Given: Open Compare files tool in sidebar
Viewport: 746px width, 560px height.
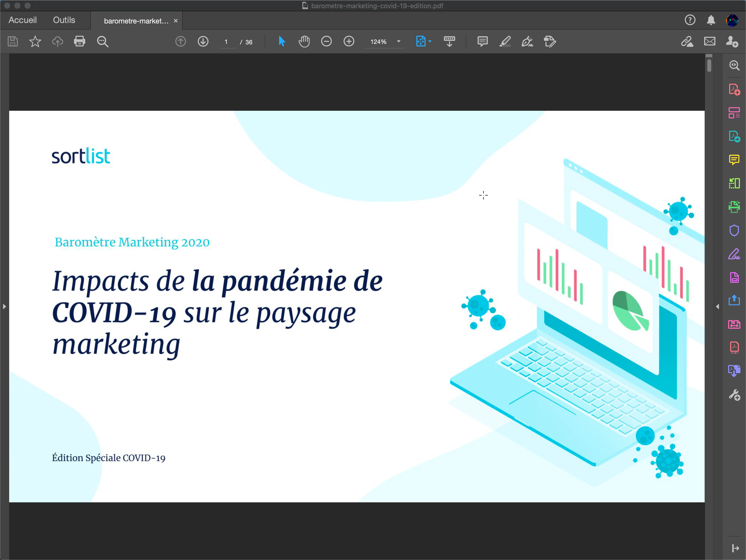Looking at the screenshot, I should click(734, 183).
